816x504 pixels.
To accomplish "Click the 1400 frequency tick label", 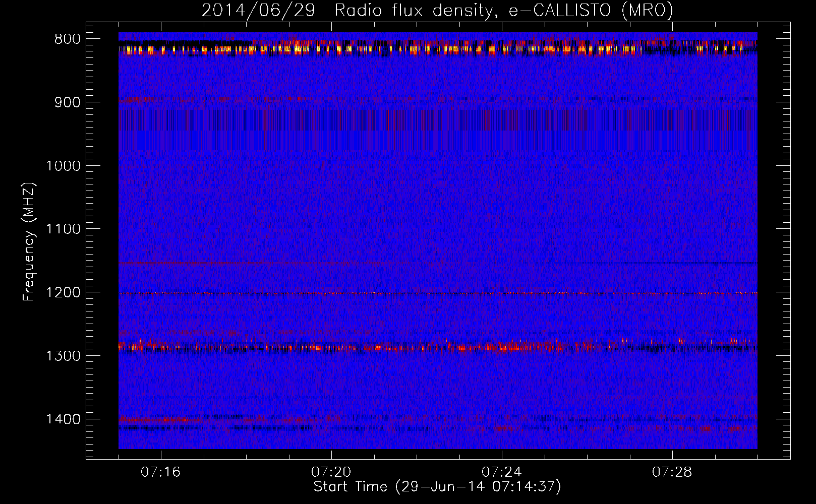I will coord(63,419).
